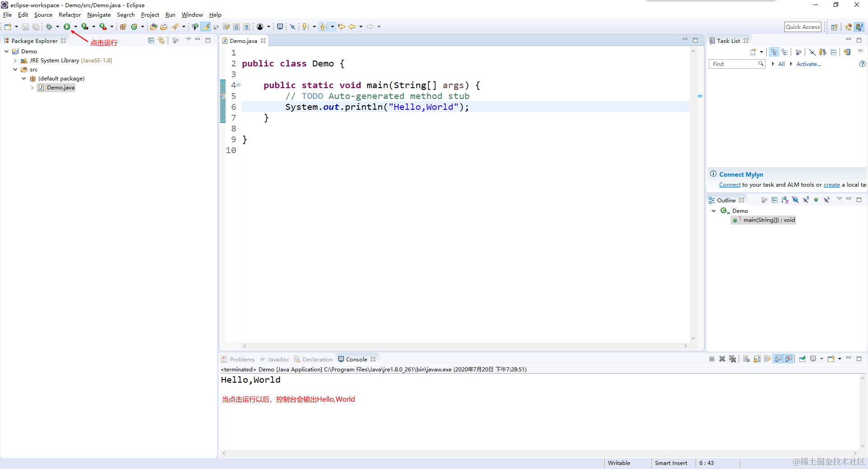Click Remove All Terminated Launches in Console
The image size is (868, 469).
pyautogui.click(x=733, y=359)
